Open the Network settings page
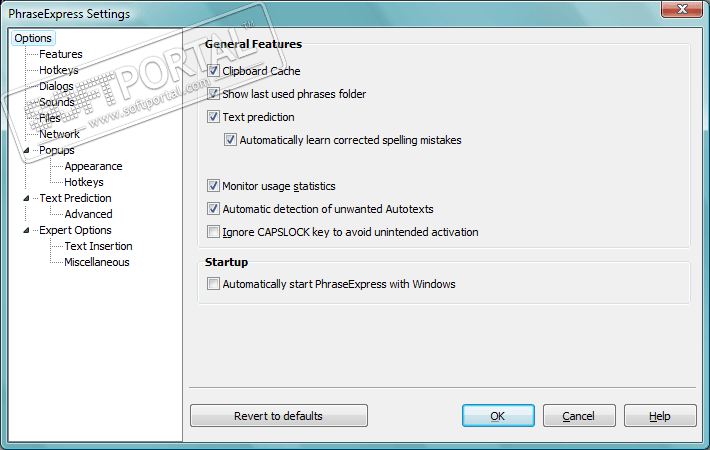710x450 pixels. coord(59,134)
